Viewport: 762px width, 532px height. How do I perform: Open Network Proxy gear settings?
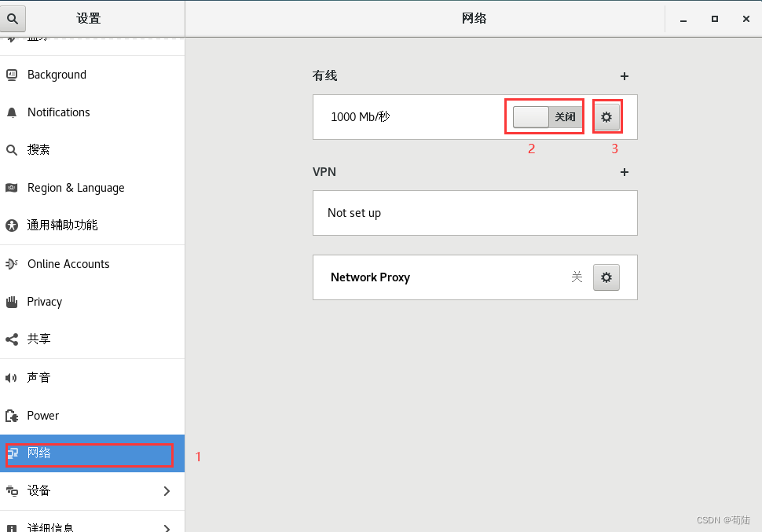(x=606, y=277)
